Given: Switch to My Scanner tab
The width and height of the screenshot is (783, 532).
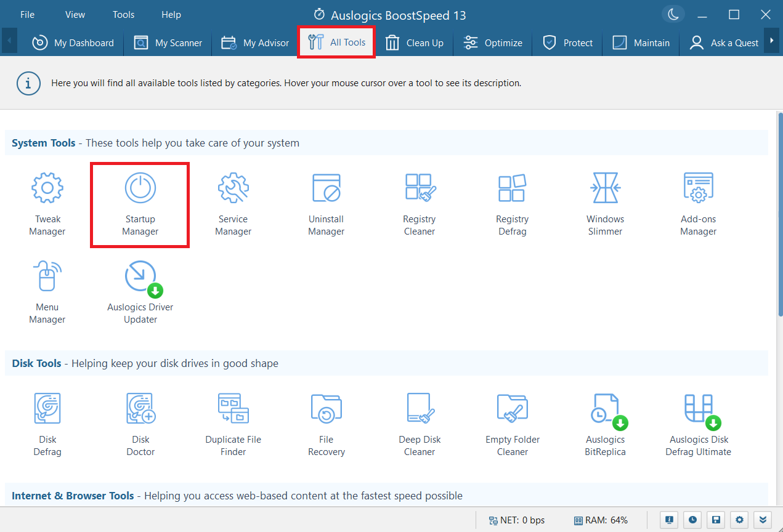Looking at the screenshot, I should (x=168, y=42).
